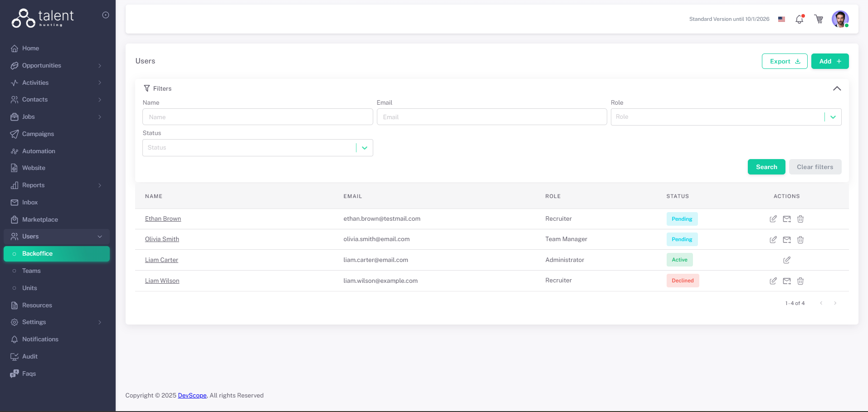Click the Name filter input field

tap(258, 117)
